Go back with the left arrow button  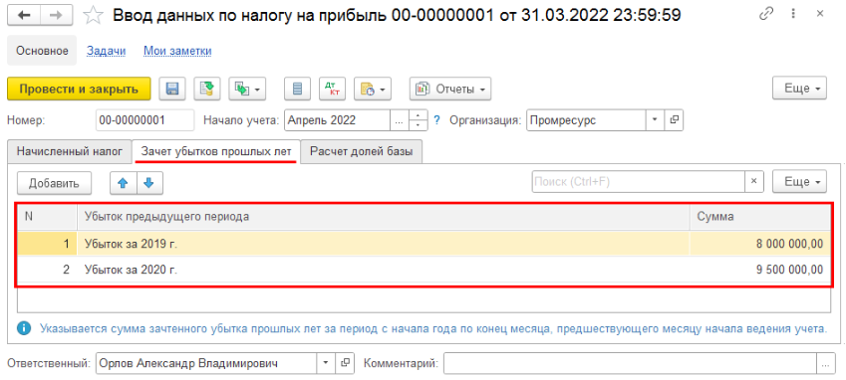pos(24,16)
